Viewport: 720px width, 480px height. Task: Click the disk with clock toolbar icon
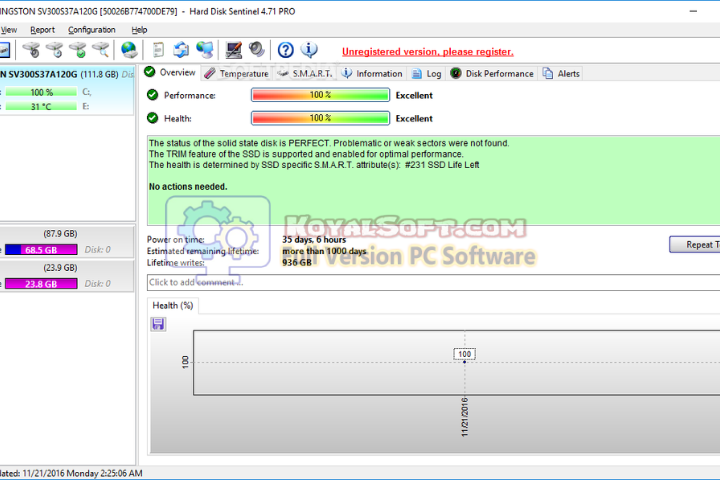point(55,50)
